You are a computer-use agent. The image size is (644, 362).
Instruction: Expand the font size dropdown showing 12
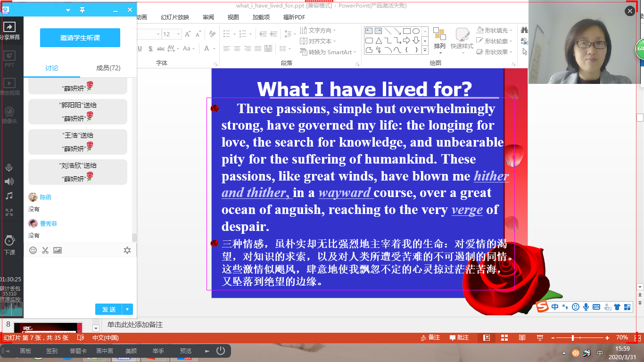click(177, 34)
